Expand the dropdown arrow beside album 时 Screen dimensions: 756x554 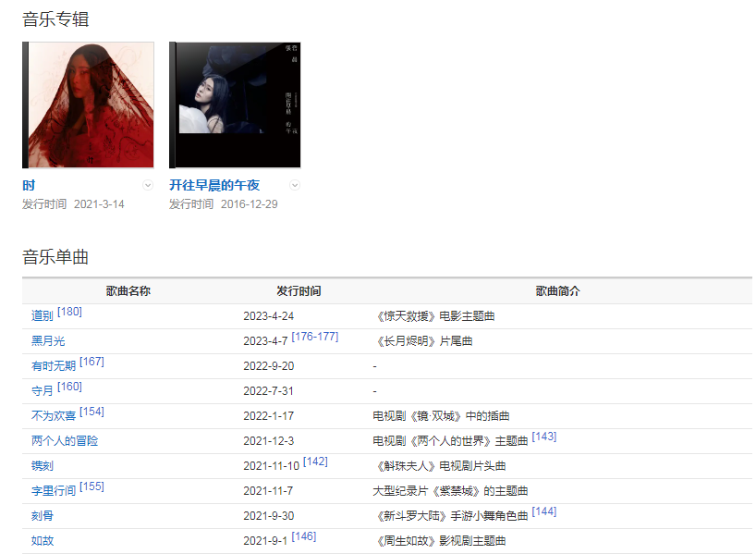(x=148, y=185)
